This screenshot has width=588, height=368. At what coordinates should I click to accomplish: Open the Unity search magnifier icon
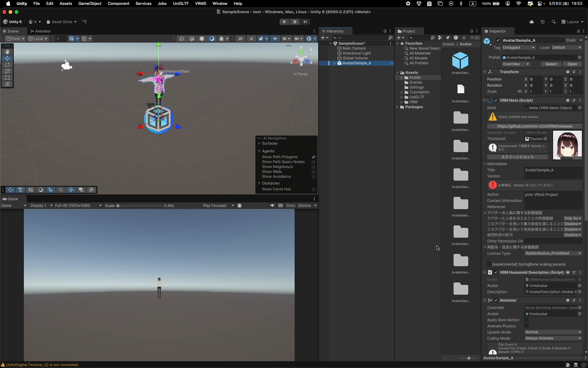[554, 22]
